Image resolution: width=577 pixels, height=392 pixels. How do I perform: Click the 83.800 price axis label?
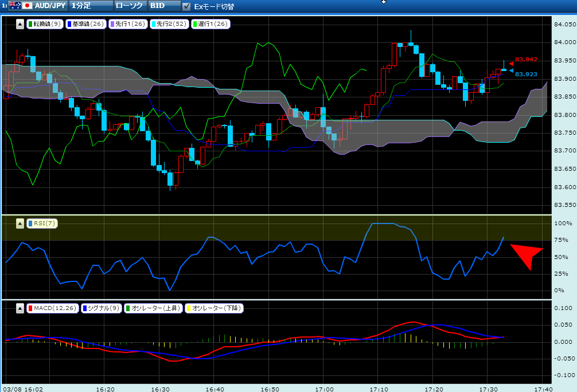pos(564,115)
